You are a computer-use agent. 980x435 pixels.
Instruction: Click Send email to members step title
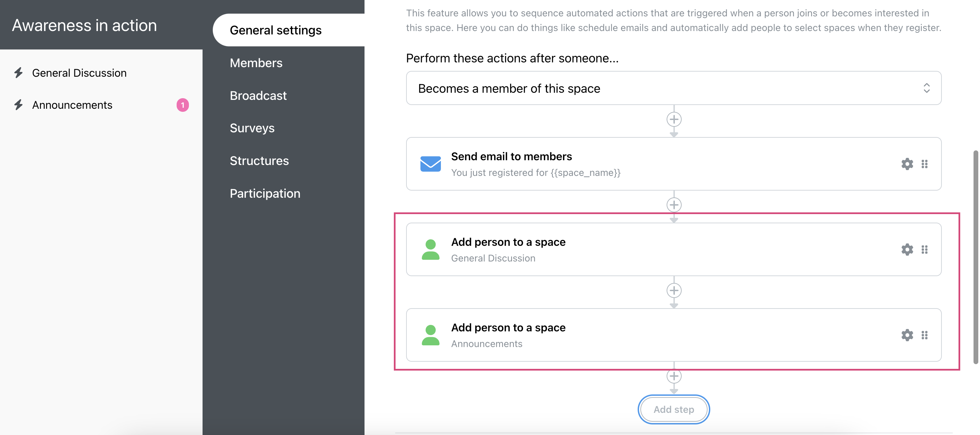click(x=511, y=156)
